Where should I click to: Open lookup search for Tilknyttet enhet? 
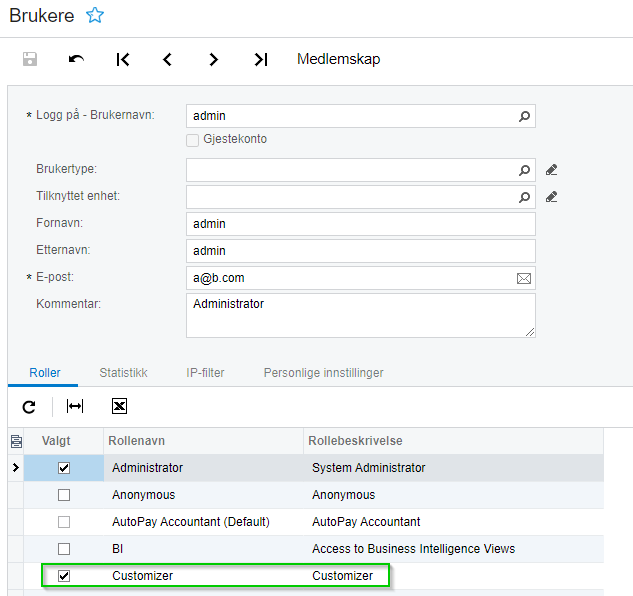click(x=524, y=197)
